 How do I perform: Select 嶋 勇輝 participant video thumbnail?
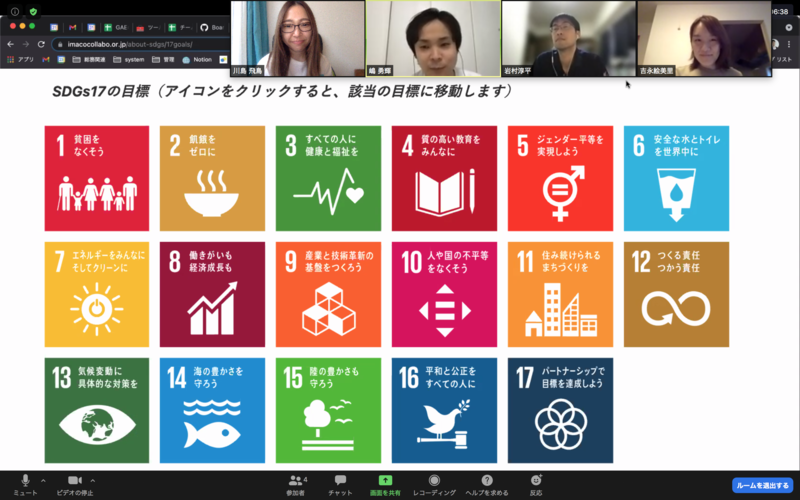(433, 38)
